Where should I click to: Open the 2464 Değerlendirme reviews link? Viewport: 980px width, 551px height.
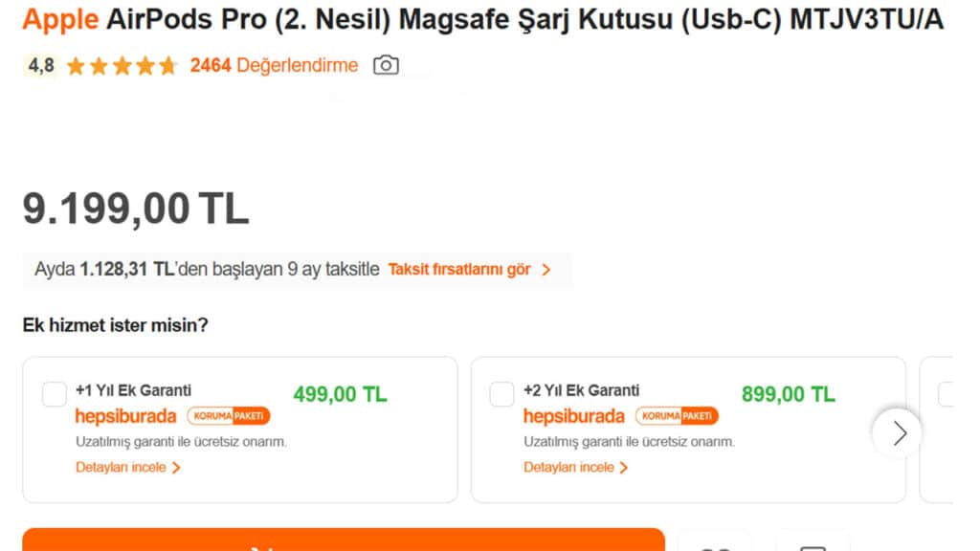point(274,65)
